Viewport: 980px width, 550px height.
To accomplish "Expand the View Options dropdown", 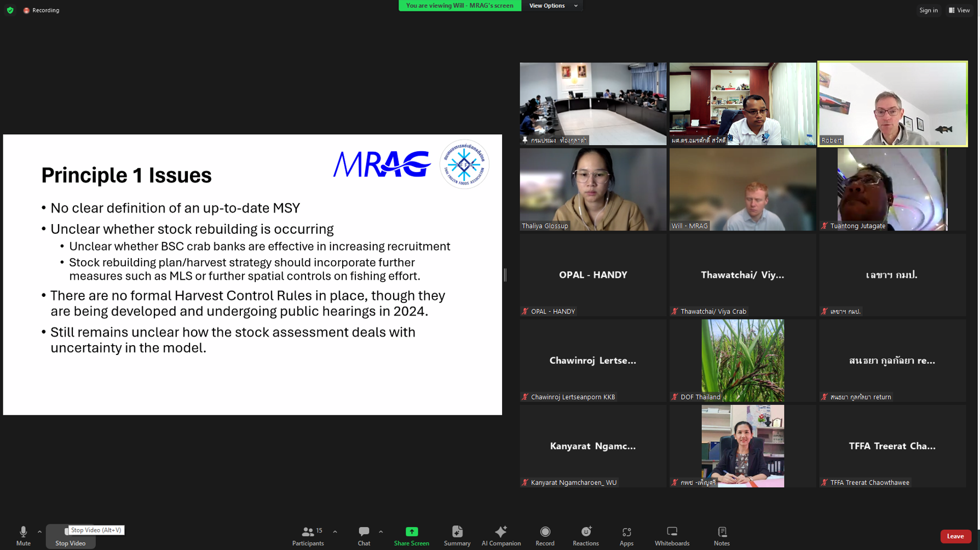I will pos(552,5).
